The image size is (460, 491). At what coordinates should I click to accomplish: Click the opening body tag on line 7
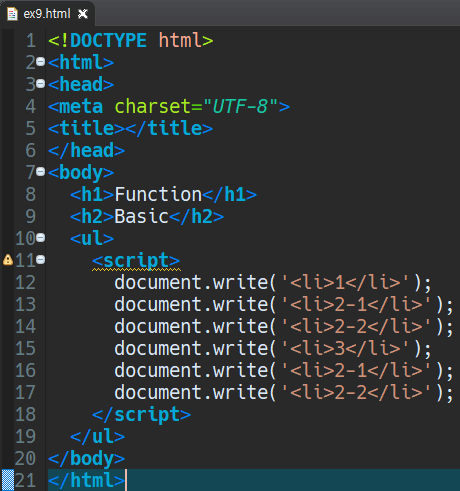click(x=81, y=173)
